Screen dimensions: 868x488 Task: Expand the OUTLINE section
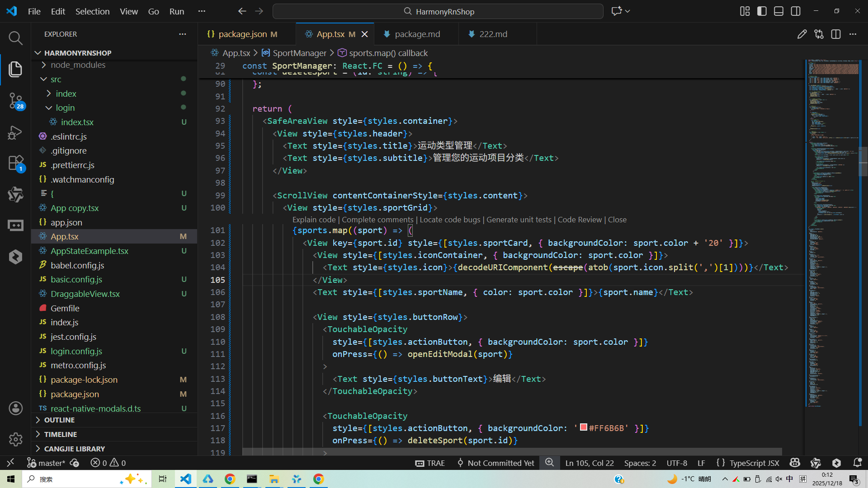tap(59, 420)
